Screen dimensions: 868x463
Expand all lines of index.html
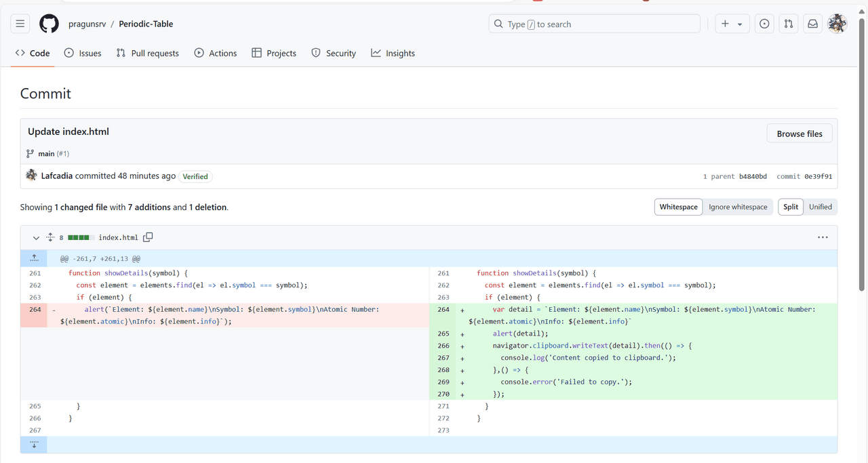(50, 237)
